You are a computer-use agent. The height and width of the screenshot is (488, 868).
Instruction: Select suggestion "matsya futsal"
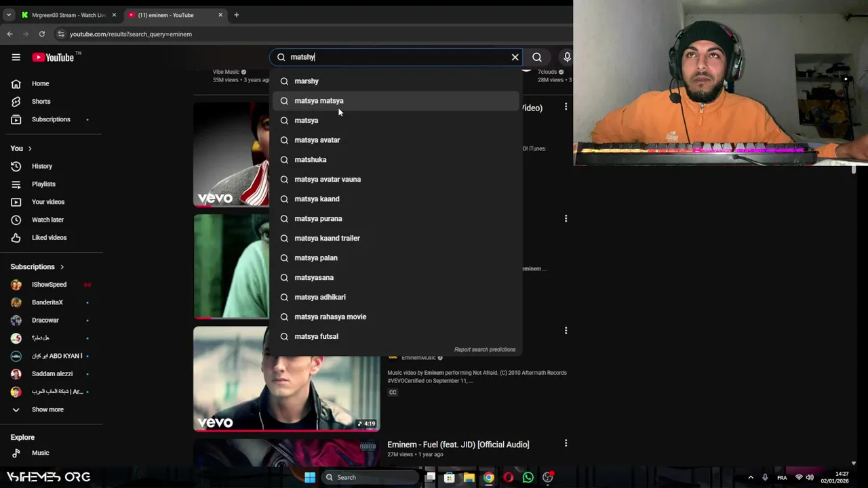tap(397, 336)
